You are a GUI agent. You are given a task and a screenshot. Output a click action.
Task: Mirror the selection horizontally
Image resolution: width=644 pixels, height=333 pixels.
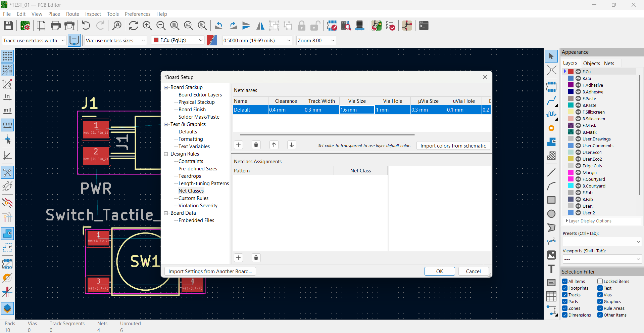(x=260, y=26)
